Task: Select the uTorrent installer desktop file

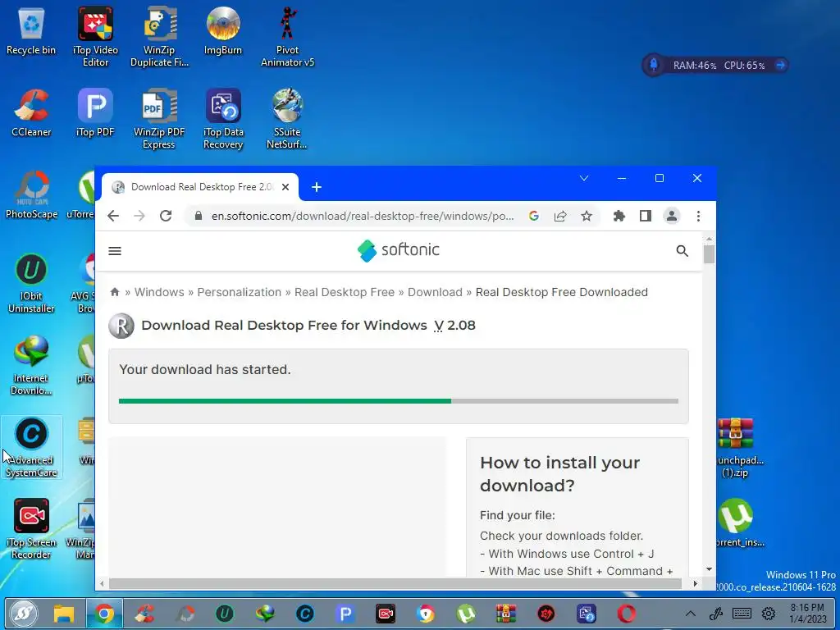Action: pos(737,523)
